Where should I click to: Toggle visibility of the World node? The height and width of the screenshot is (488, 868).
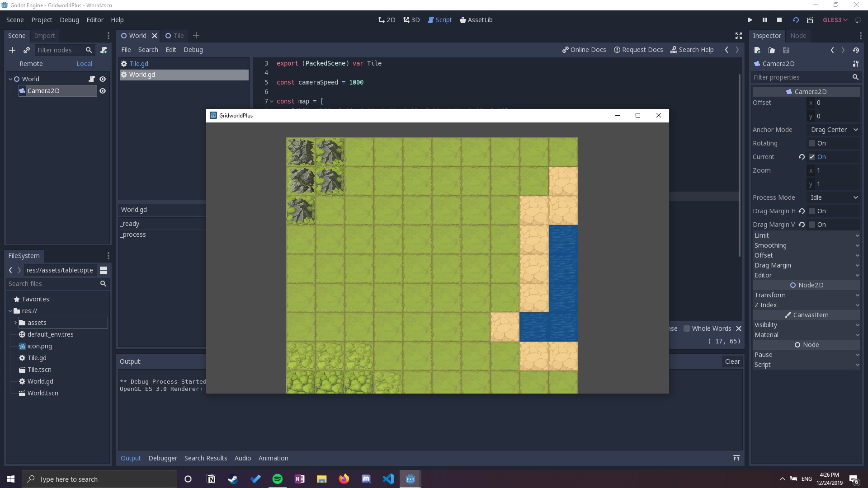click(x=103, y=79)
